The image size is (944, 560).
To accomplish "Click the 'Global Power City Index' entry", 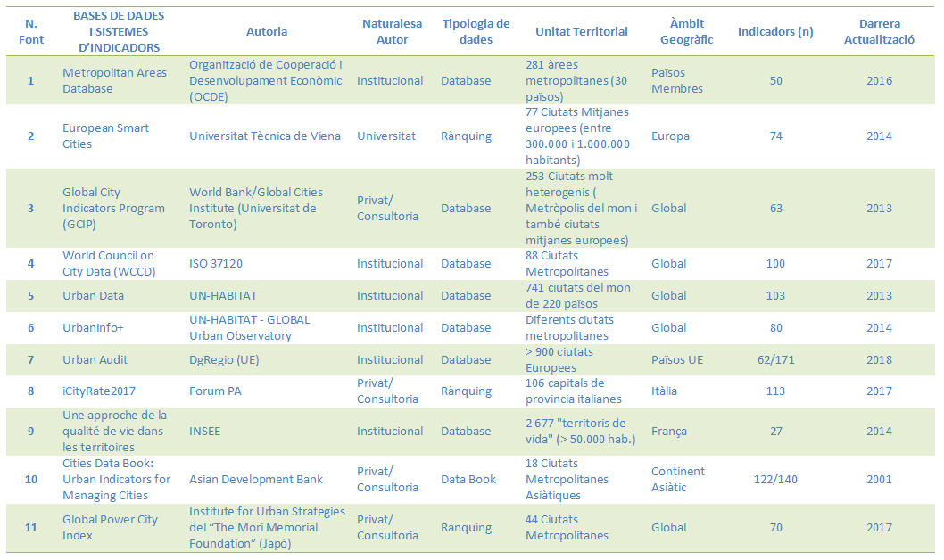I will (x=110, y=528).
